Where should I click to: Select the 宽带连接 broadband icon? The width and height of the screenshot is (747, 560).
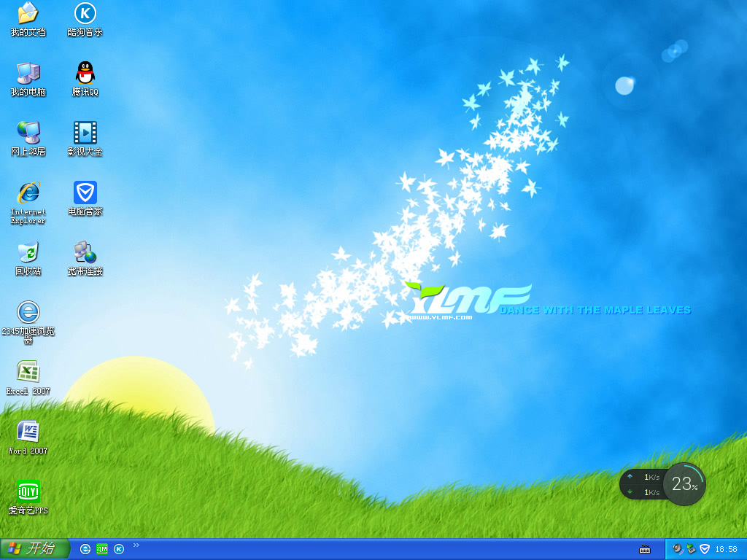click(x=85, y=252)
